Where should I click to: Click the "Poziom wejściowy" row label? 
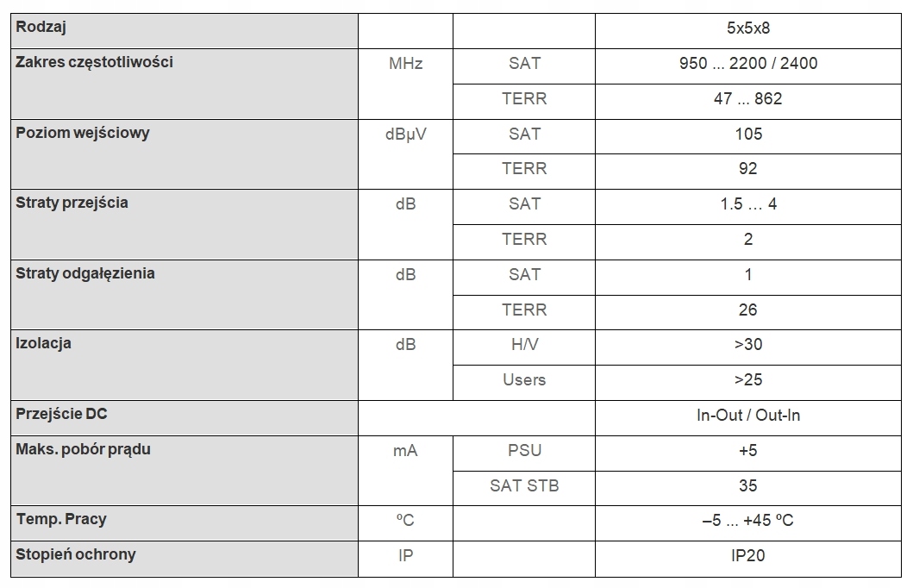click(83, 133)
